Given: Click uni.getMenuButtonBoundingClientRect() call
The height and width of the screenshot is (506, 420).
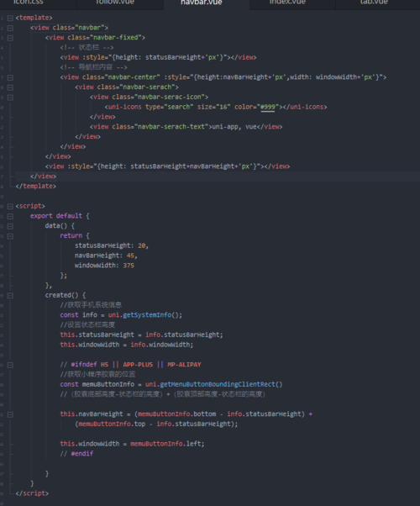Looking at the screenshot, I should pyautogui.click(x=213, y=384).
